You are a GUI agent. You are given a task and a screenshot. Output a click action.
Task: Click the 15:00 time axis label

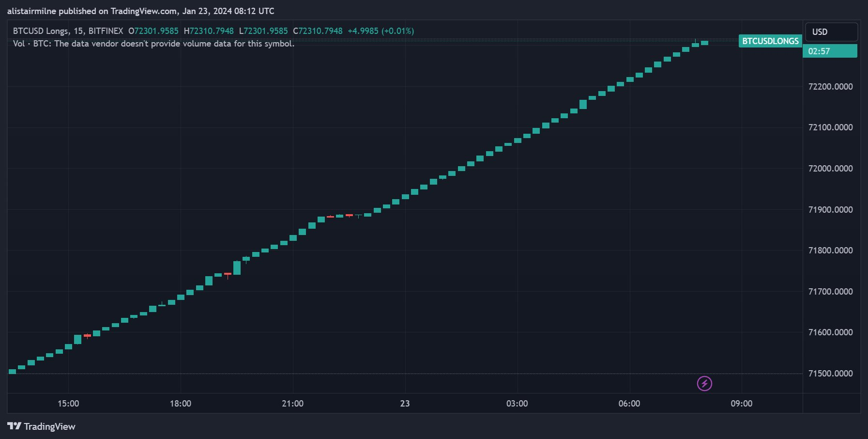pos(68,404)
